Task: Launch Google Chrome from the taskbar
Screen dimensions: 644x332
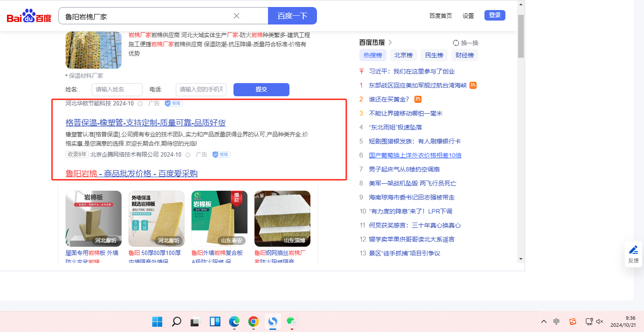Action: [x=254, y=322]
